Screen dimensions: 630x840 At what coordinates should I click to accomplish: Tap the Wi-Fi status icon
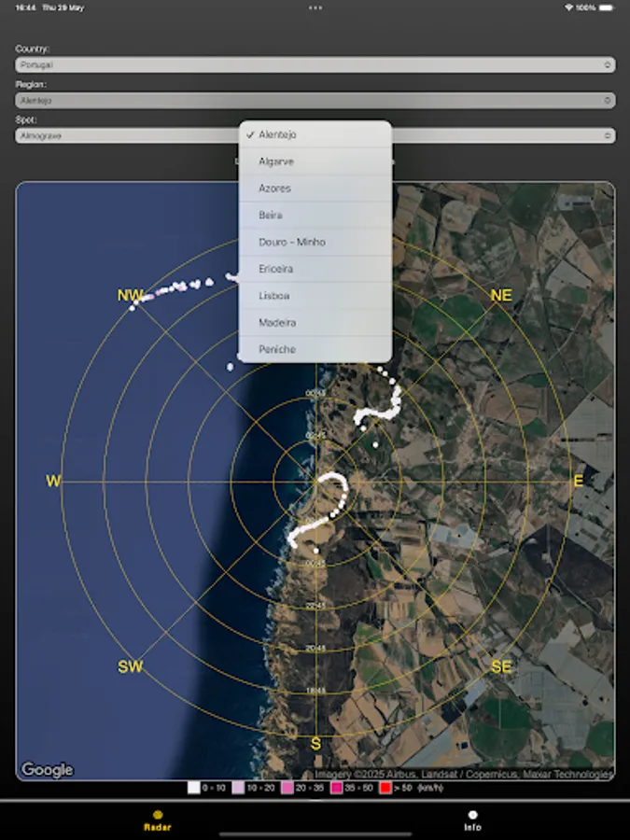(568, 7)
